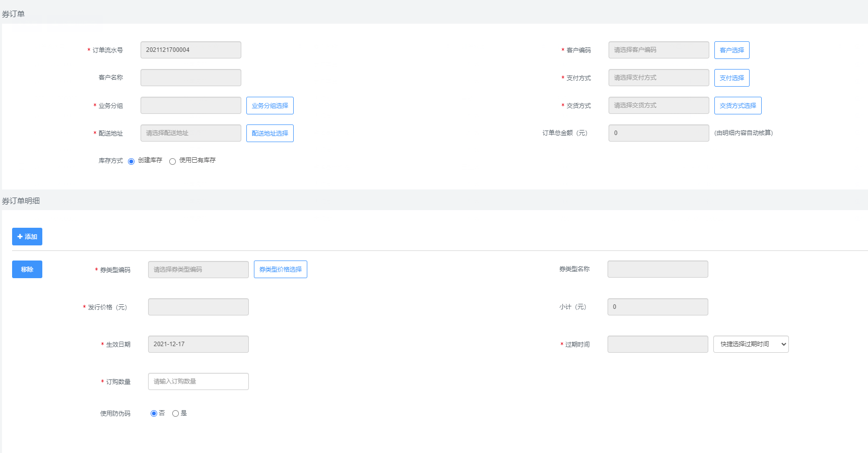Click the 请选择券类型编码 field

(198, 270)
